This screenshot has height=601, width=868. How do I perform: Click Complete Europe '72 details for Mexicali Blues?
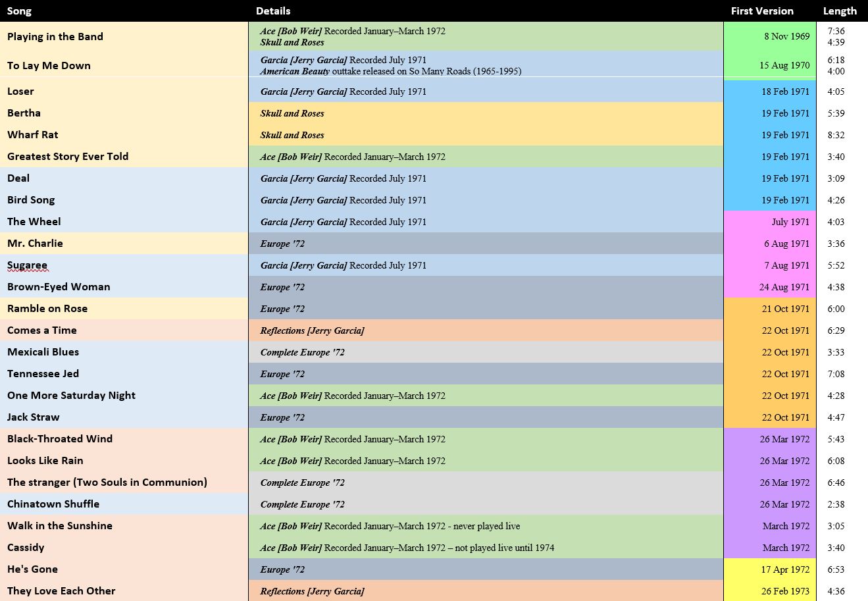[x=486, y=352]
